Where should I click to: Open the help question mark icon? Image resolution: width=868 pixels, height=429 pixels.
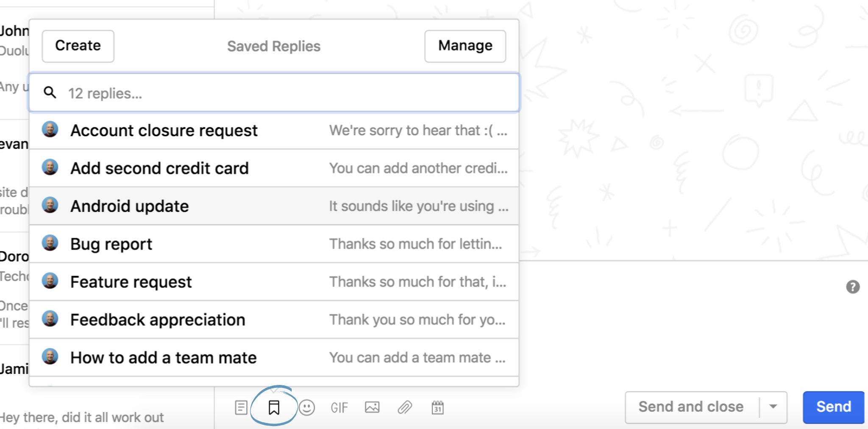[853, 287]
